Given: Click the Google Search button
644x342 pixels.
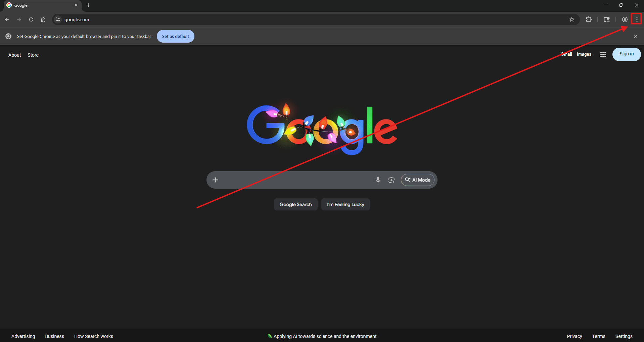Looking at the screenshot, I should 296,204.
